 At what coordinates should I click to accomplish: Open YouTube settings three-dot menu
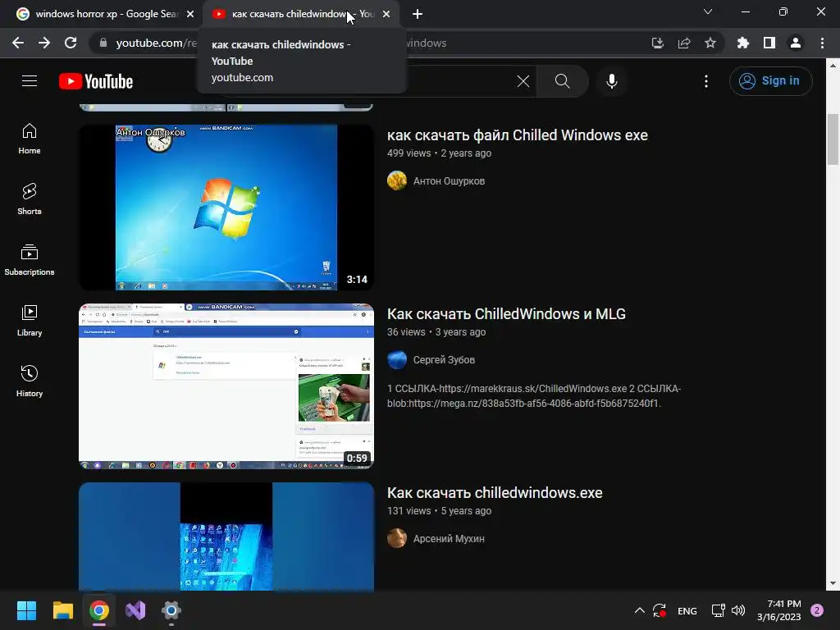coord(706,81)
